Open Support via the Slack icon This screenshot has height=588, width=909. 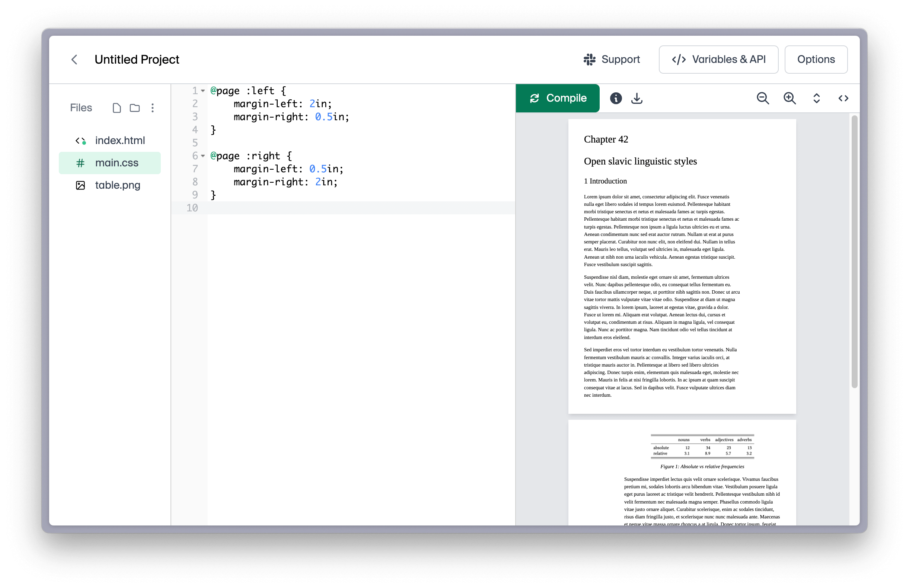point(612,60)
